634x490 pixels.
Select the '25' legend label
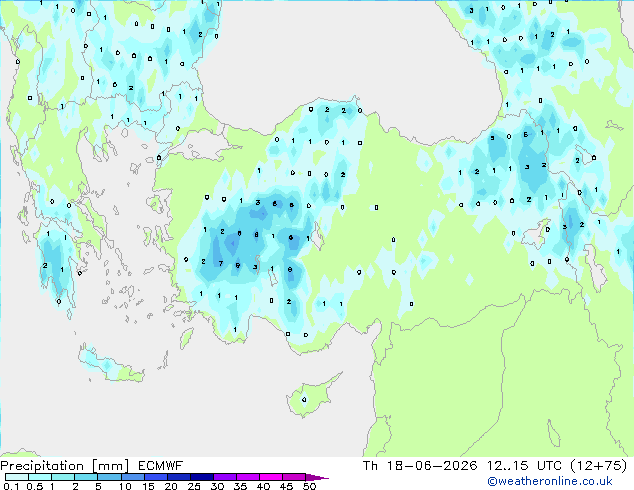click(194, 486)
